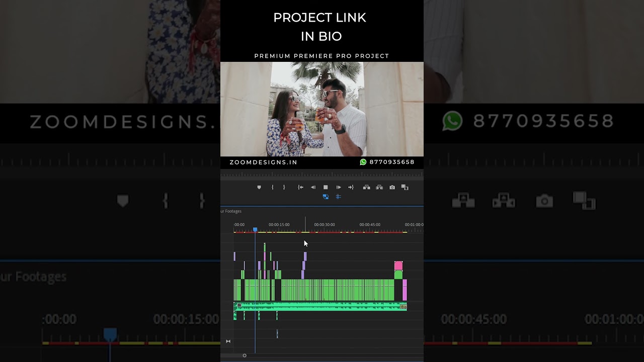Step forward one frame
The image size is (644, 362).
point(339,188)
